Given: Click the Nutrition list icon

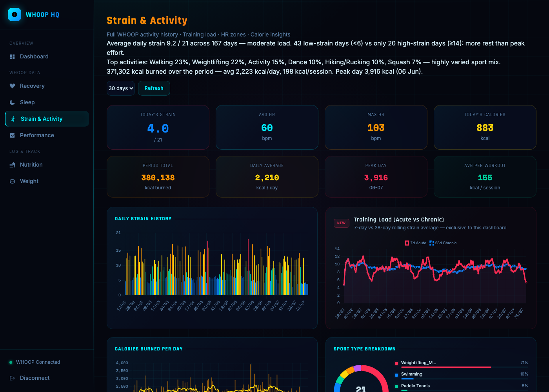Looking at the screenshot, I should pyautogui.click(x=12, y=165).
